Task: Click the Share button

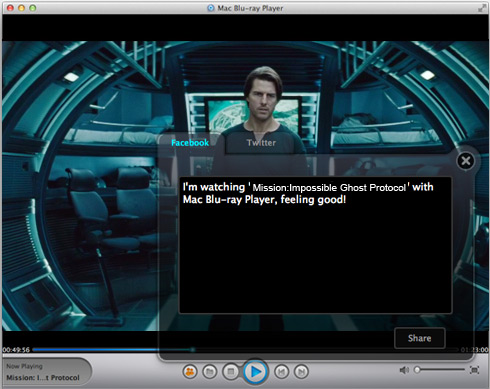Action: pos(420,338)
